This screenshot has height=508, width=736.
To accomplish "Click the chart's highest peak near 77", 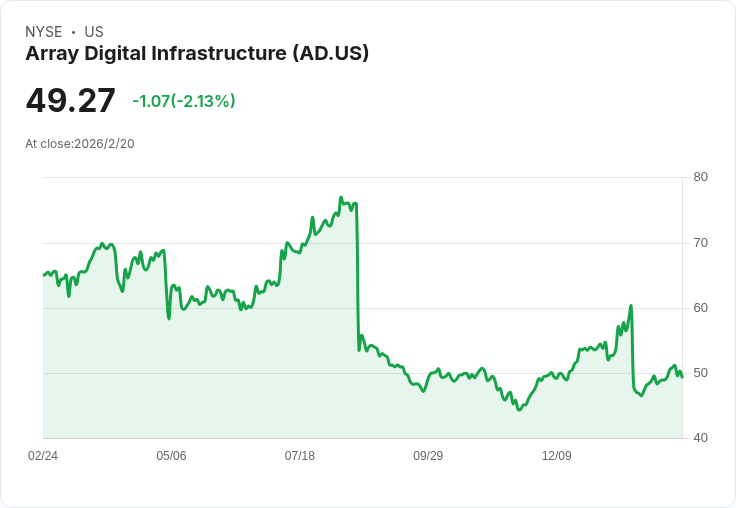I will click(341, 198).
